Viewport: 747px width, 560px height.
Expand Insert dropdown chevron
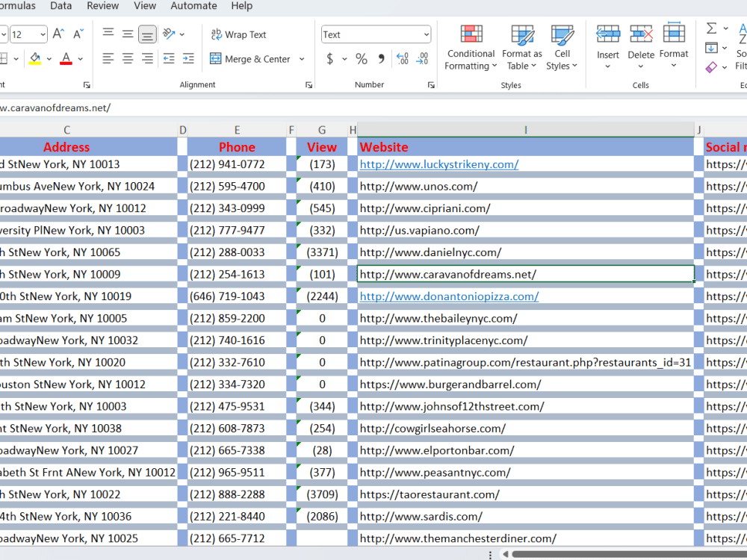[x=608, y=66]
